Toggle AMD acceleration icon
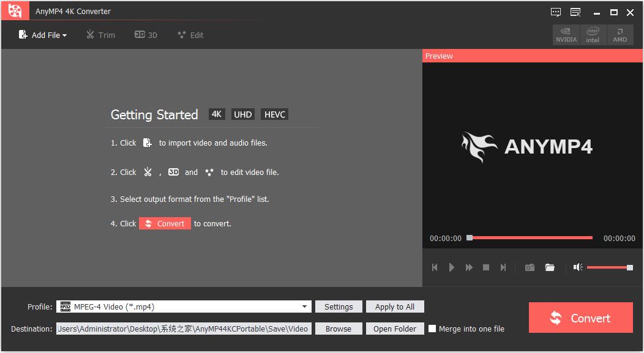644x353 pixels. (620, 35)
